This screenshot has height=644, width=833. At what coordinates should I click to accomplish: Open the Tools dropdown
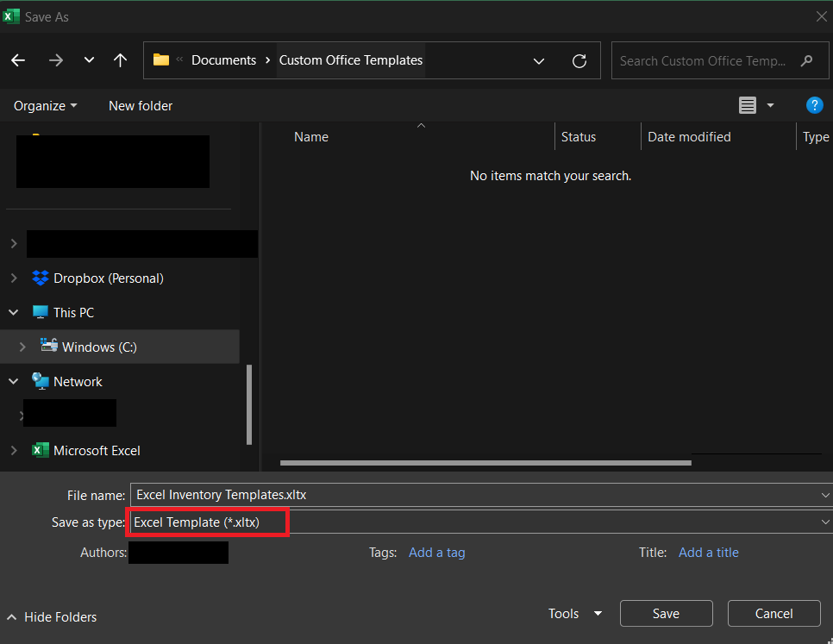[x=575, y=614]
